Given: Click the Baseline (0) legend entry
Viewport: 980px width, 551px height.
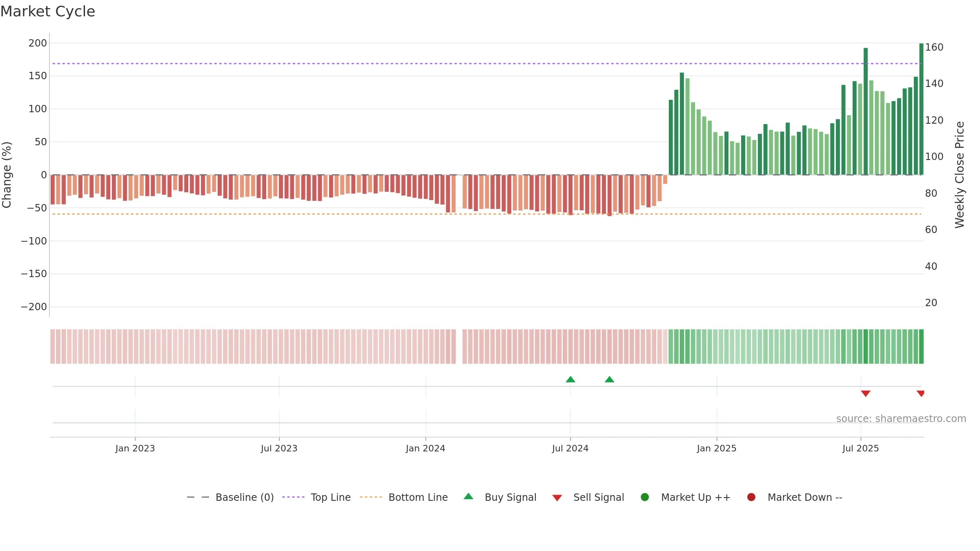Looking at the screenshot, I should tap(230, 497).
